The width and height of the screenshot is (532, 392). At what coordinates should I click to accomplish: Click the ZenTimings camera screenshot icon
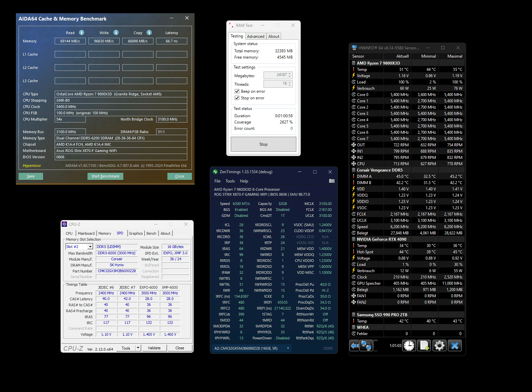pos(331,181)
